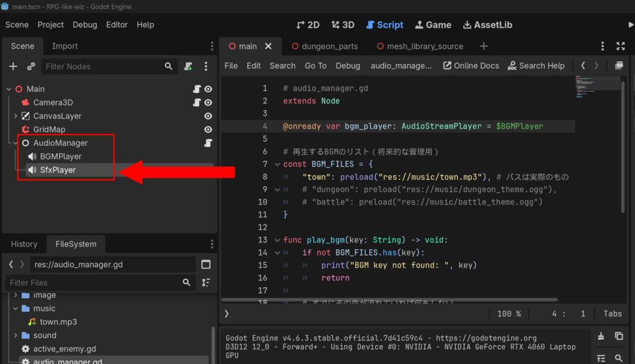Clear the output log
Viewport: 635px width, 364px height.
(601, 335)
